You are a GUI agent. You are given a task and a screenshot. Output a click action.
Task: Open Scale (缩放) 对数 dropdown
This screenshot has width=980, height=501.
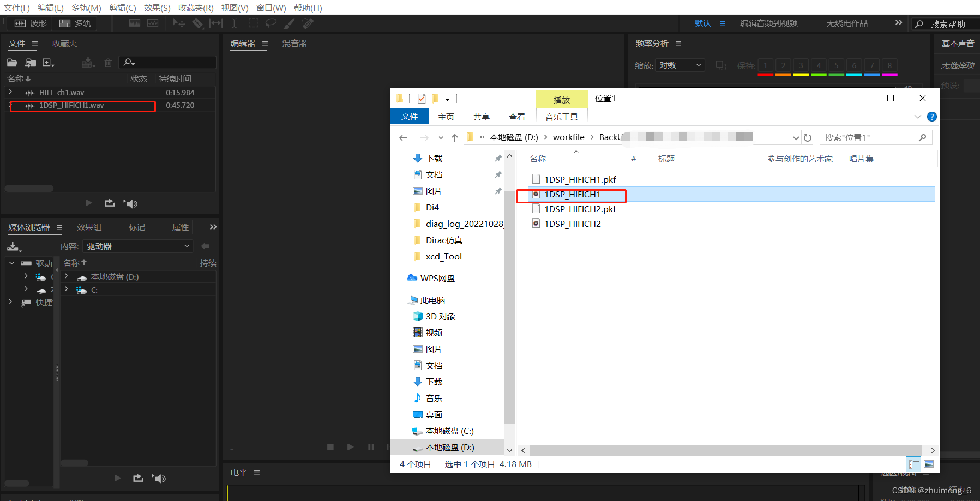click(680, 65)
